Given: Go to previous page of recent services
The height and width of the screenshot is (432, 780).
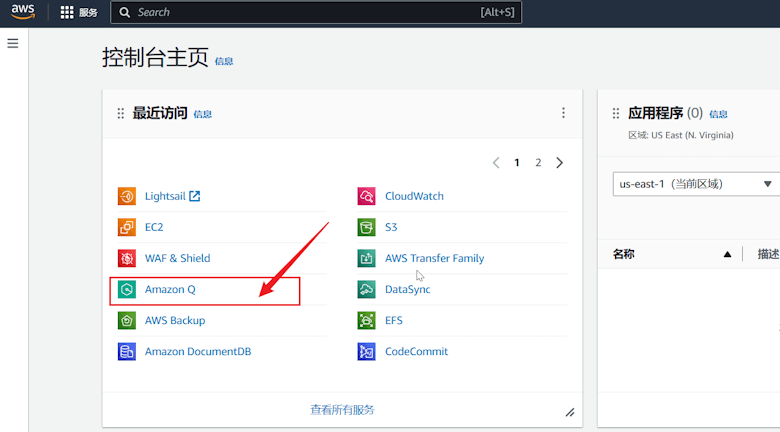Looking at the screenshot, I should [496, 163].
